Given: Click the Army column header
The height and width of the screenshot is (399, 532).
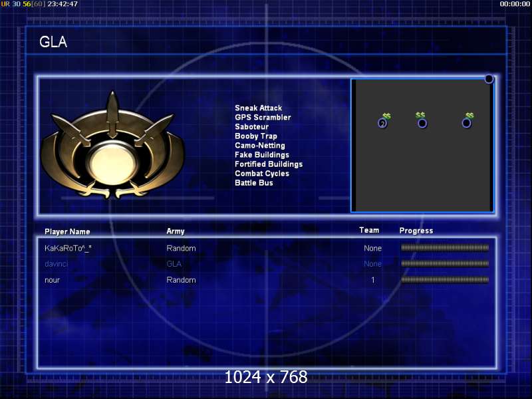Looking at the screenshot, I should (x=176, y=231).
